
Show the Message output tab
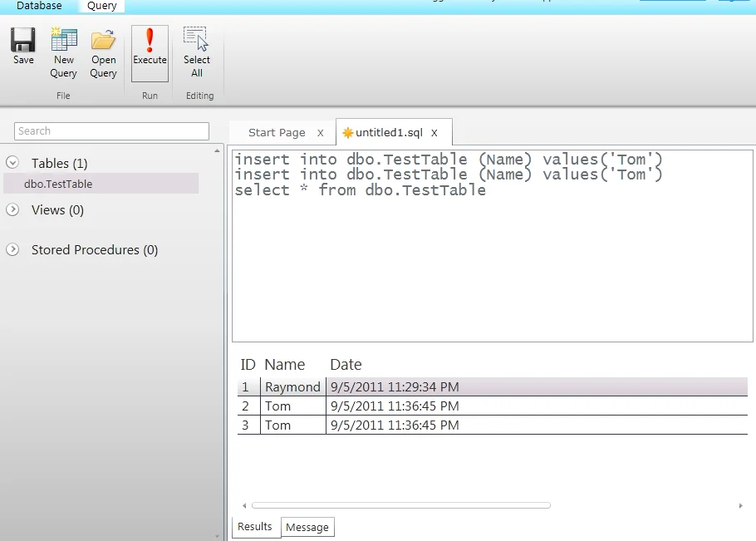307,527
